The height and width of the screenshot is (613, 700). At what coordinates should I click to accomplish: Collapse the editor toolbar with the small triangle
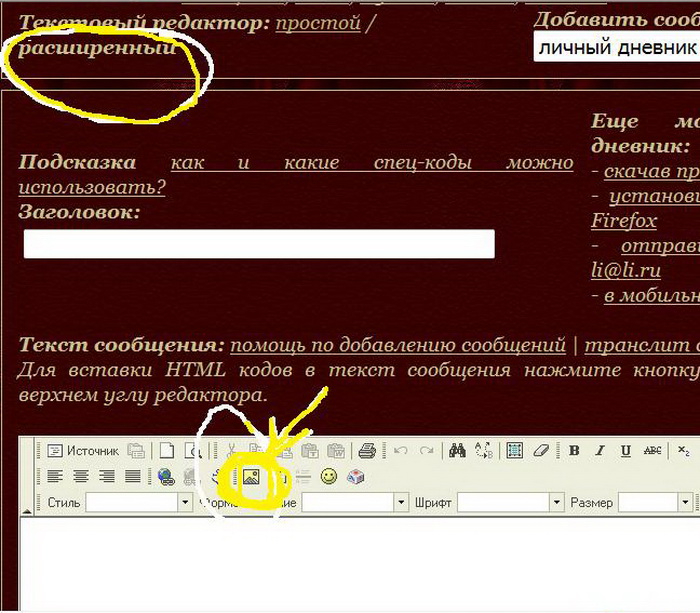pos(27,511)
